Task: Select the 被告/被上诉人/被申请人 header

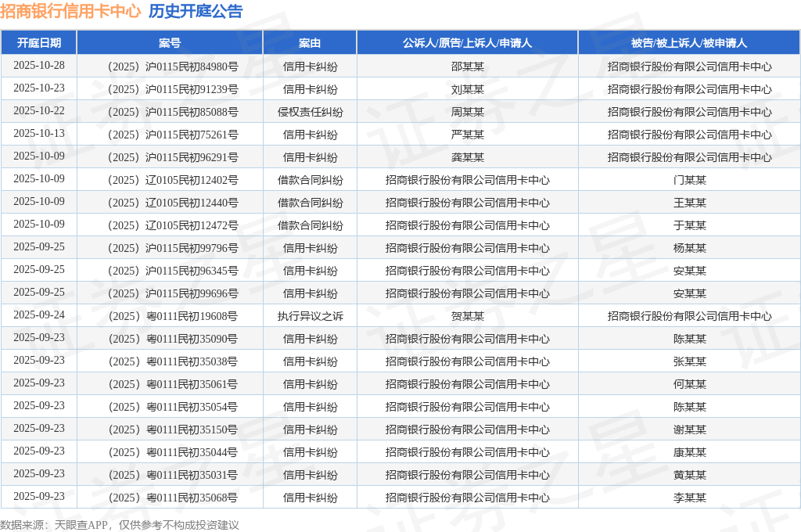Action: pyautogui.click(x=689, y=43)
